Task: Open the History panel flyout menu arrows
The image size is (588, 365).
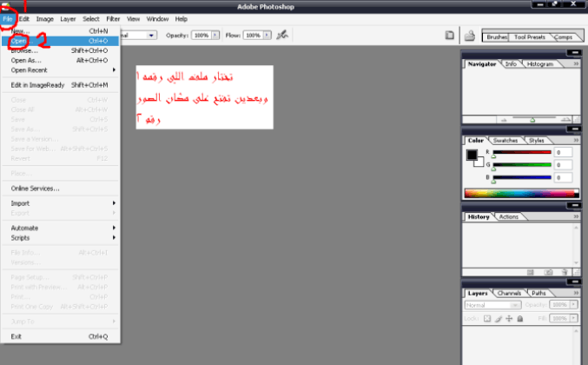Action: 576,216
